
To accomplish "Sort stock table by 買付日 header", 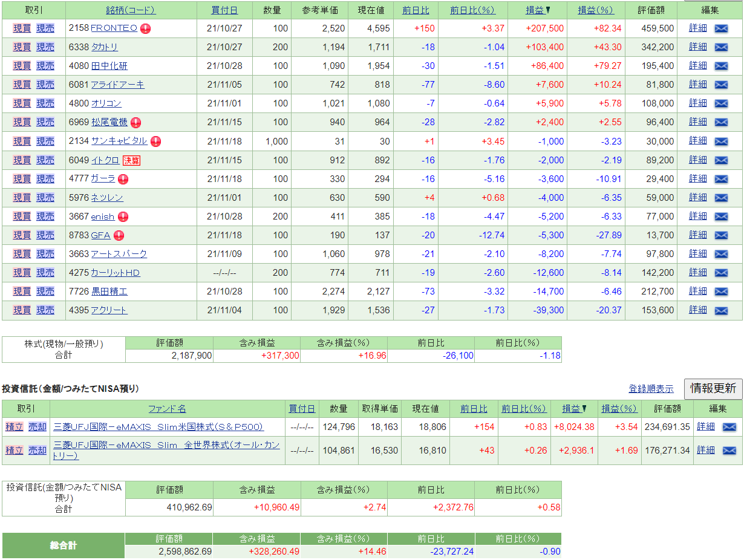I will point(224,10).
